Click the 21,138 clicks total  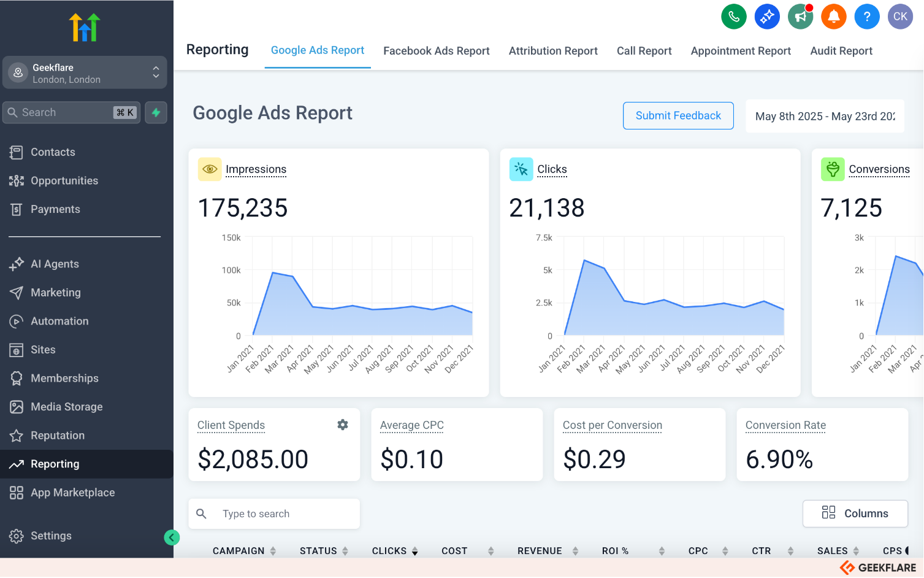pyautogui.click(x=547, y=208)
